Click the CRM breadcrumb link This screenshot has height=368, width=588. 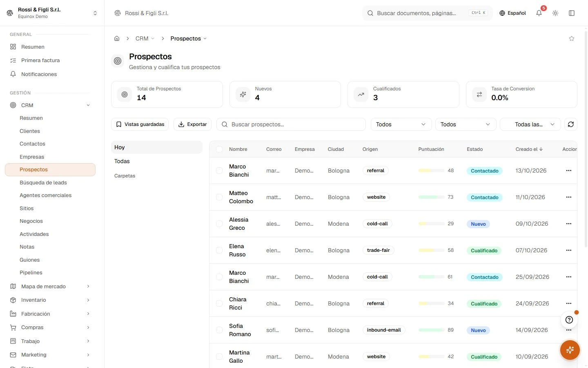[x=142, y=38]
